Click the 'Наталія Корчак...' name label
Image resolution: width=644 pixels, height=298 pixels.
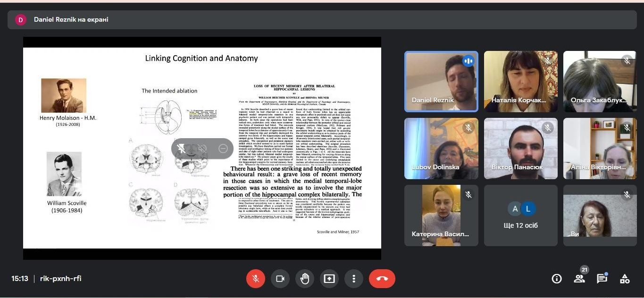(x=519, y=100)
